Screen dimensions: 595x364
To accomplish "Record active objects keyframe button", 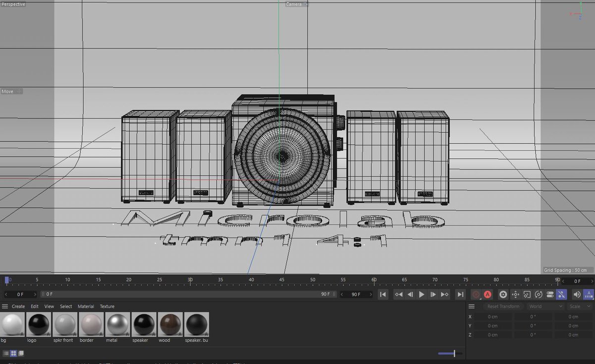I will 476,294.
